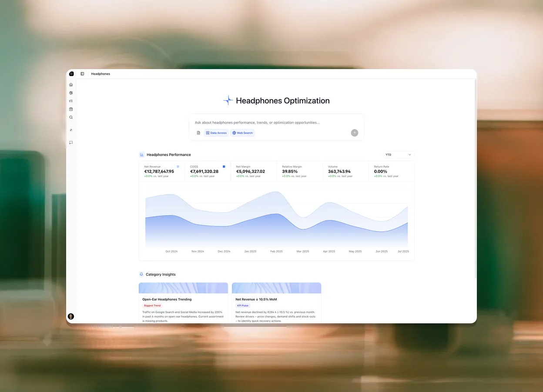Click the Feb 2025 axis label
Image resolution: width=543 pixels, height=392 pixels.
point(276,252)
